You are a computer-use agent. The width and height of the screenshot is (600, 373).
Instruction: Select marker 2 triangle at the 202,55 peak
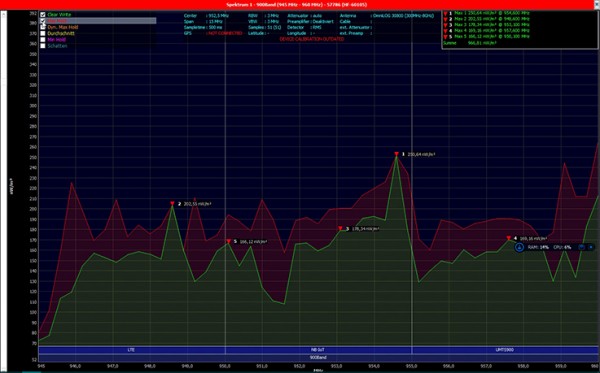click(x=172, y=204)
